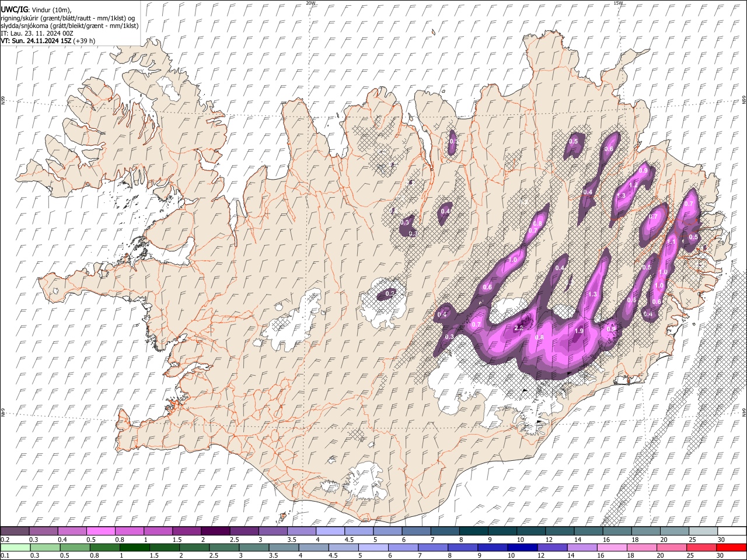Image resolution: width=747 pixels, height=560 pixels.
Task: Click the pale green 0.1 swatch in lower legend
Action: [x=15, y=547]
